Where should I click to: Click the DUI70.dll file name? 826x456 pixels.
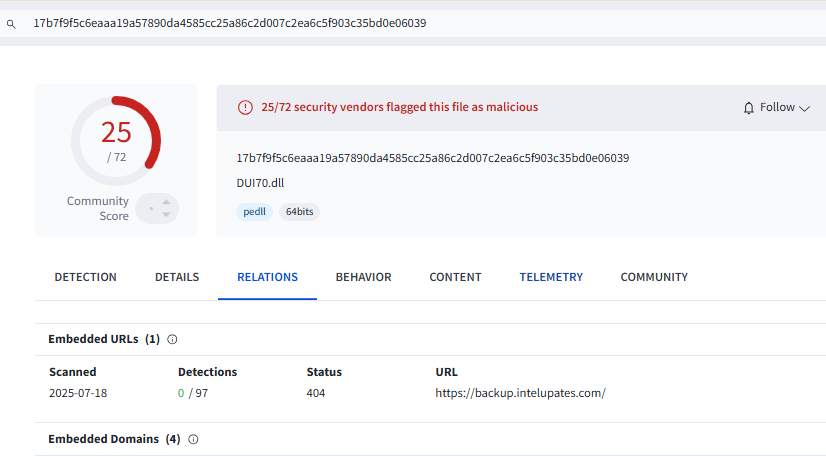point(260,183)
